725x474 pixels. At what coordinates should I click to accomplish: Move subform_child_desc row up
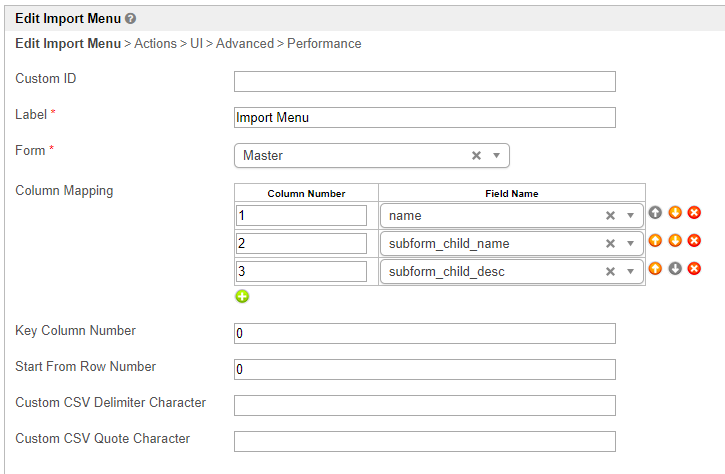pyautogui.click(x=656, y=269)
